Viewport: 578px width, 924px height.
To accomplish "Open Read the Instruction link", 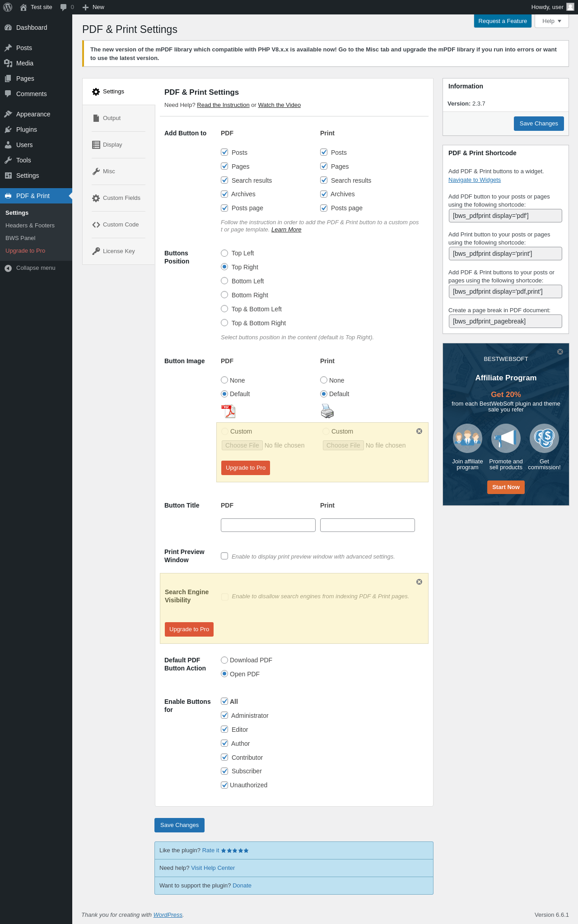I will (223, 105).
